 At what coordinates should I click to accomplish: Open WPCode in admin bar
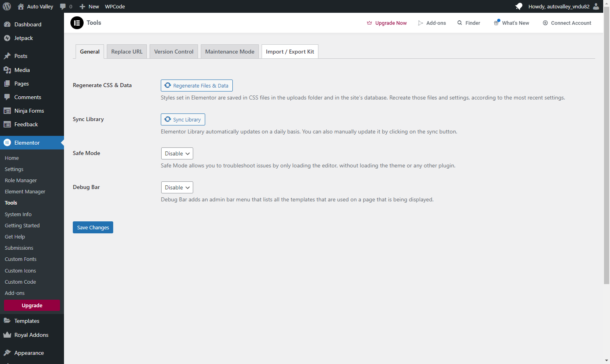[x=115, y=6]
